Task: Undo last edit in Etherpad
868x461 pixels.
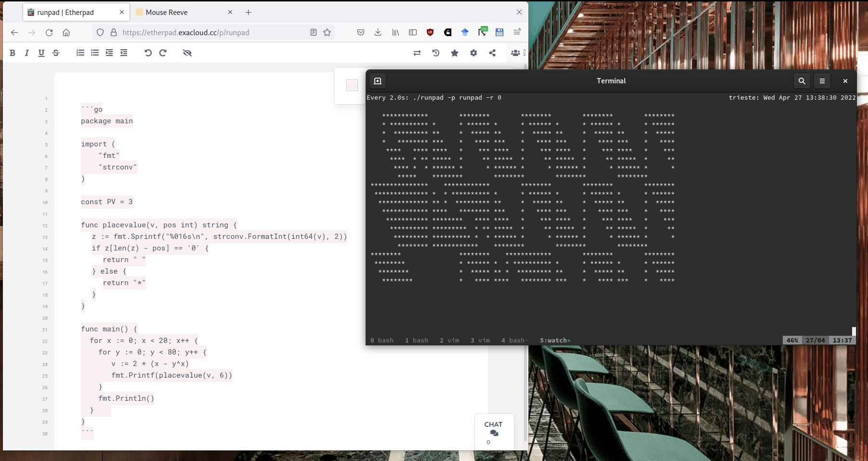Action: 148,53
